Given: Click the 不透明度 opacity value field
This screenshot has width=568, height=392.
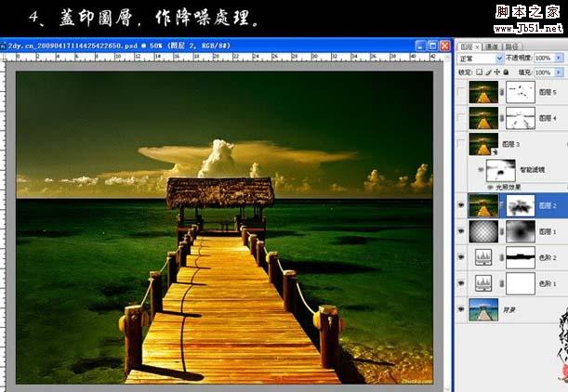Looking at the screenshot, I should 544,58.
